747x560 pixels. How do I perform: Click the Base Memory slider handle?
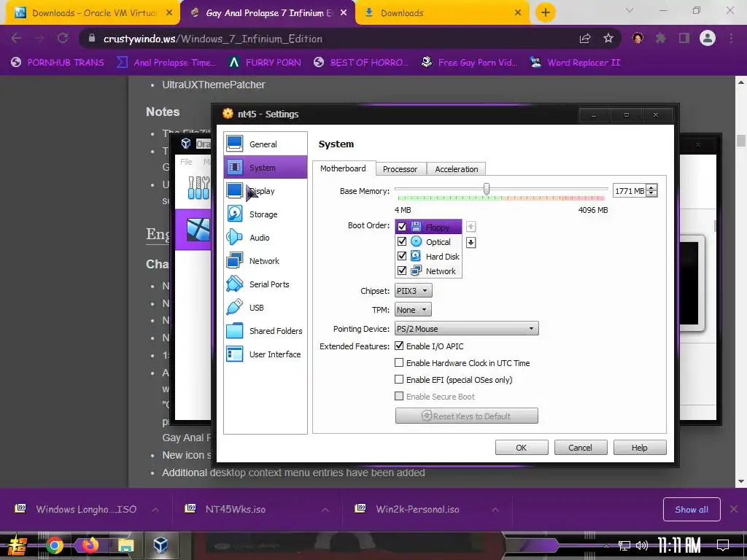point(487,189)
